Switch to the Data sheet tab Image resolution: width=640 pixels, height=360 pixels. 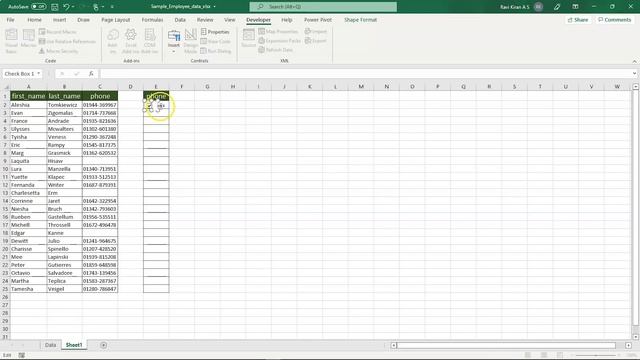(x=50, y=345)
